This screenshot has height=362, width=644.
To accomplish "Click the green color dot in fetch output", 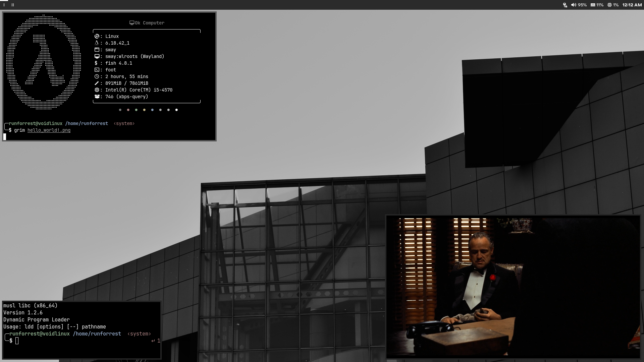I will tap(136, 110).
